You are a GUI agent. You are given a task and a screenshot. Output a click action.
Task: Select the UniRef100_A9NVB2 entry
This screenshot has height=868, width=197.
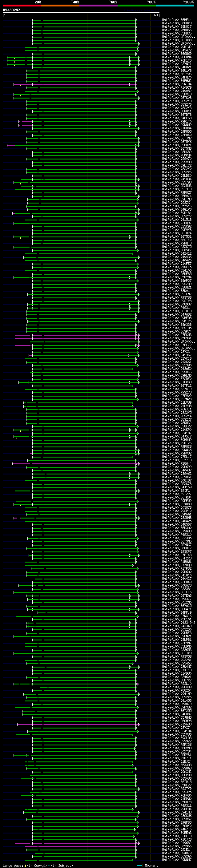point(177,454)
